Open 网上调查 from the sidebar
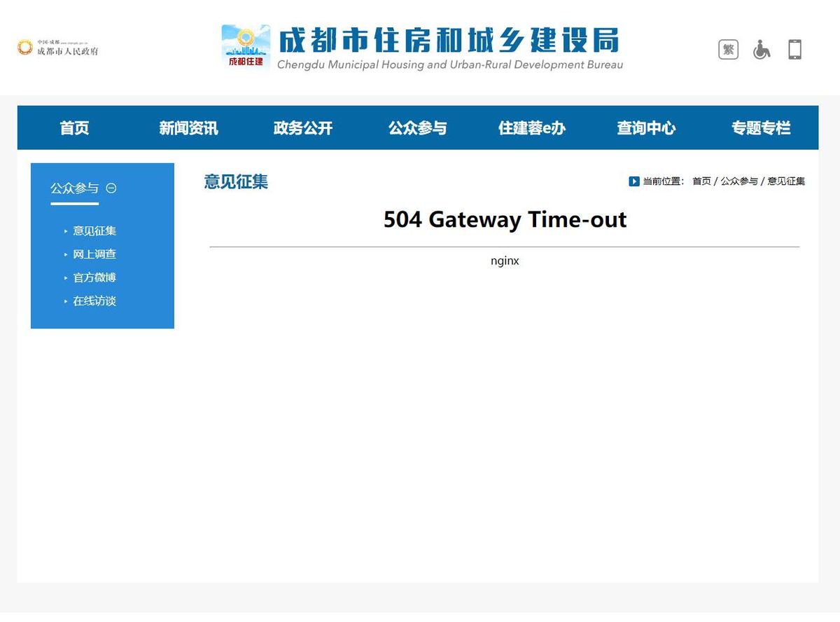The image size is (840, 622). (94, 254)
